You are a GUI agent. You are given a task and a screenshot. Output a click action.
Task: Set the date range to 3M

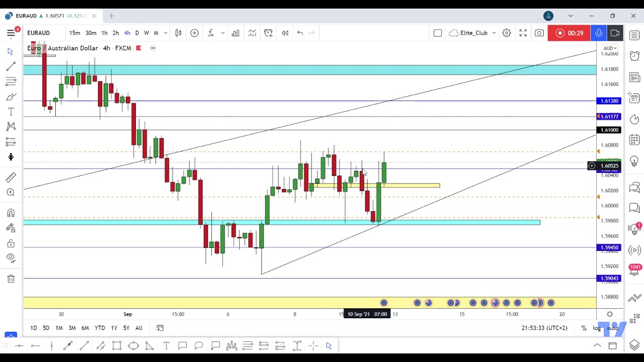(72, 328)
